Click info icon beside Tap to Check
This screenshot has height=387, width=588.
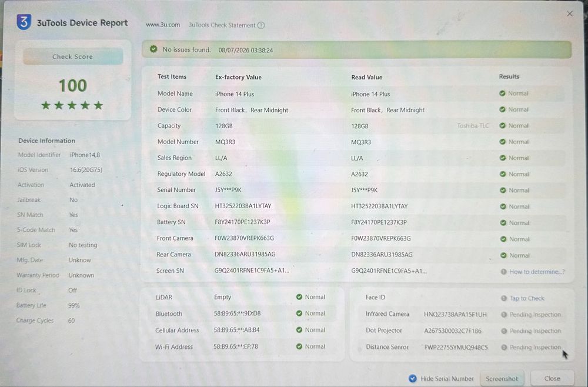point(504,298)
